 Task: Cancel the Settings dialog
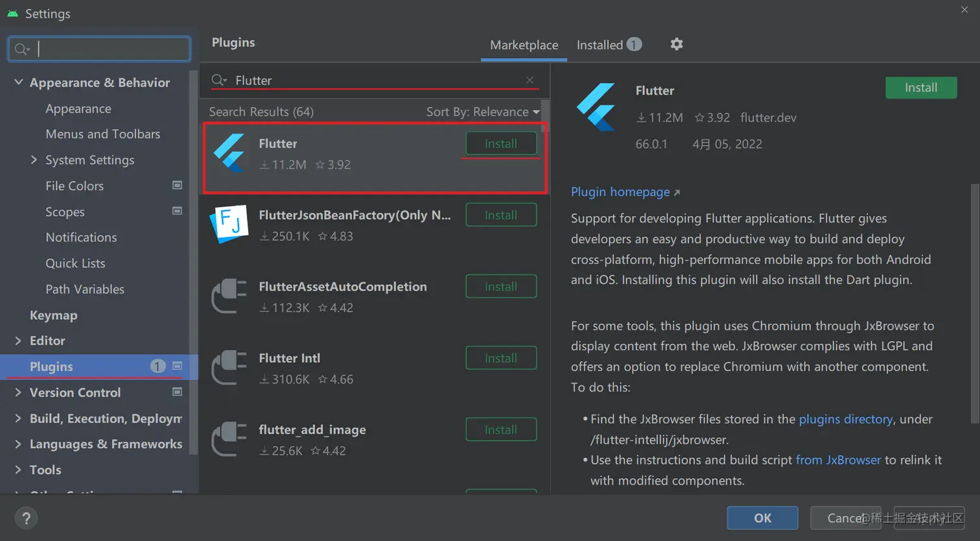coord(845,518)
